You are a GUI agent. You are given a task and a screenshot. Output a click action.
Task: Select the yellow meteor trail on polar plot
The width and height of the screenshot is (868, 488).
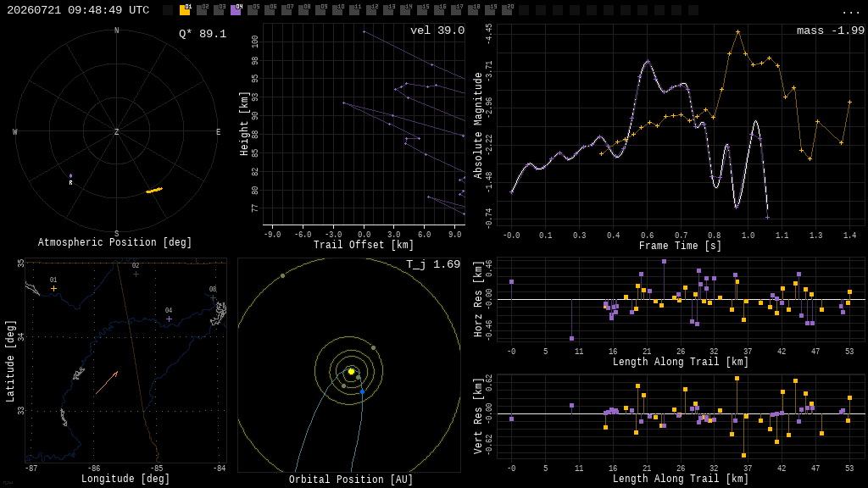point(154,191)
